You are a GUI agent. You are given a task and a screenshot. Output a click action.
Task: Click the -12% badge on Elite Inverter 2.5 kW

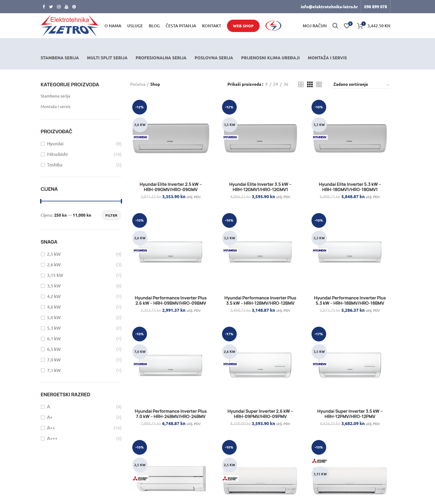click(140, 107)
